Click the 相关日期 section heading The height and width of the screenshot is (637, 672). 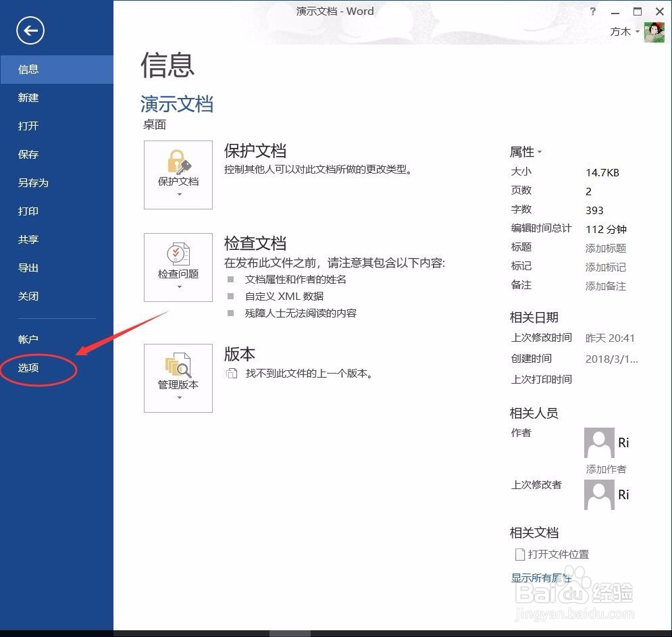click(x=534, y=317)
